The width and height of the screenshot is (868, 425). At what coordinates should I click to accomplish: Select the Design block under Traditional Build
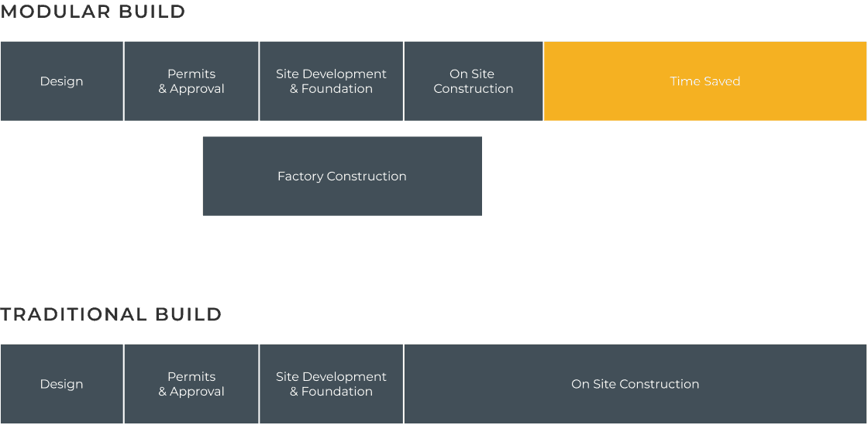61,384
